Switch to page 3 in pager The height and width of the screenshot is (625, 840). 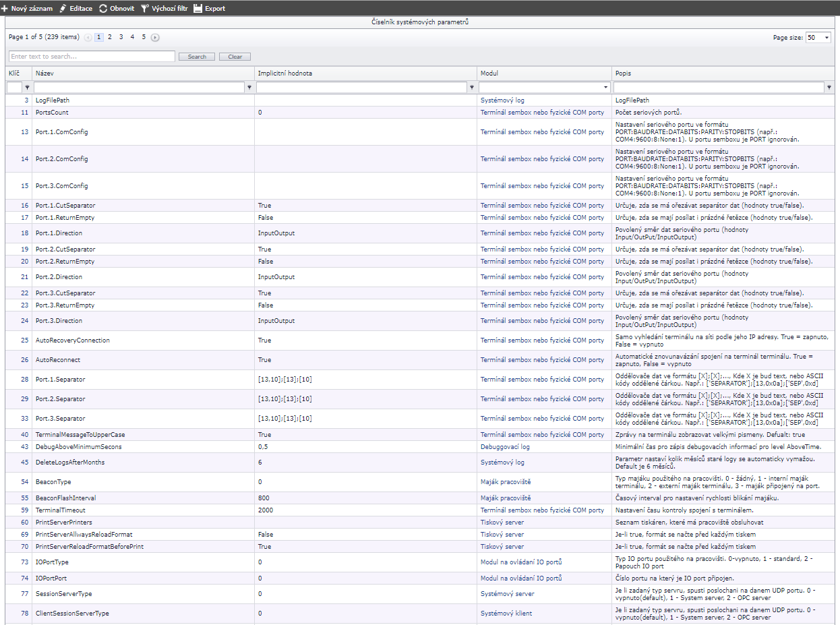coord(121,37)
